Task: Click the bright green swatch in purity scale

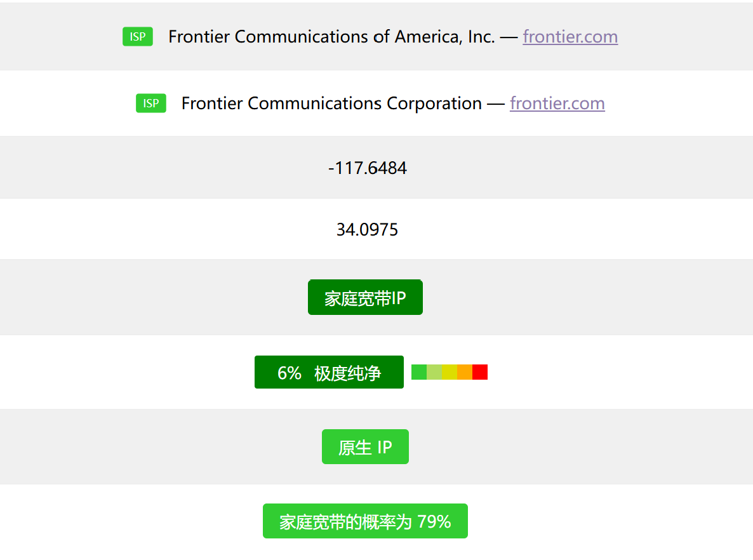Action: tap(419, 372)
